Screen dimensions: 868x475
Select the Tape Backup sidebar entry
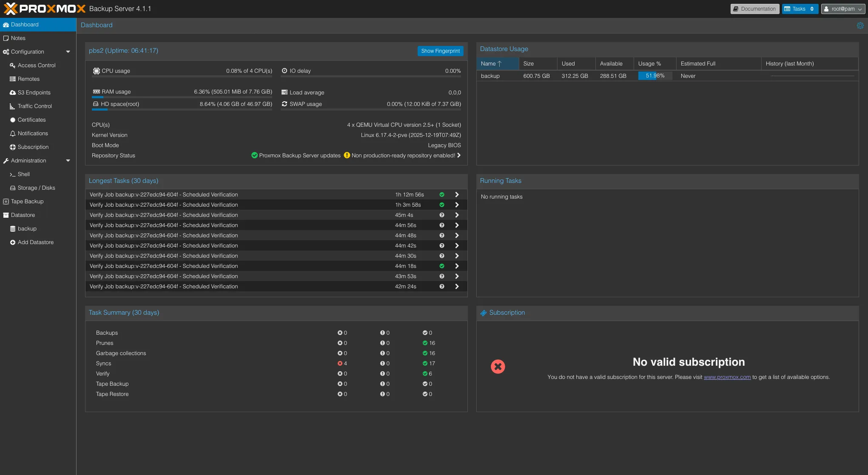27,202
